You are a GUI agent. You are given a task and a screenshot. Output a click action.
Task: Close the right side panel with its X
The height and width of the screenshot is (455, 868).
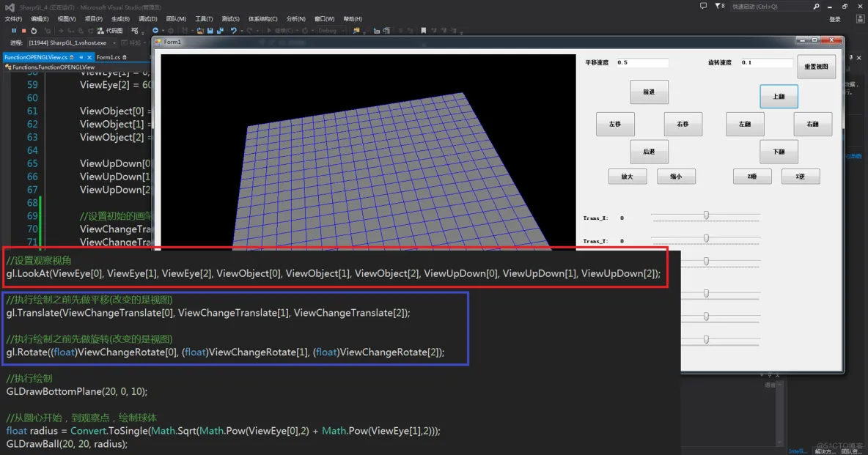[x=859, y=58]
